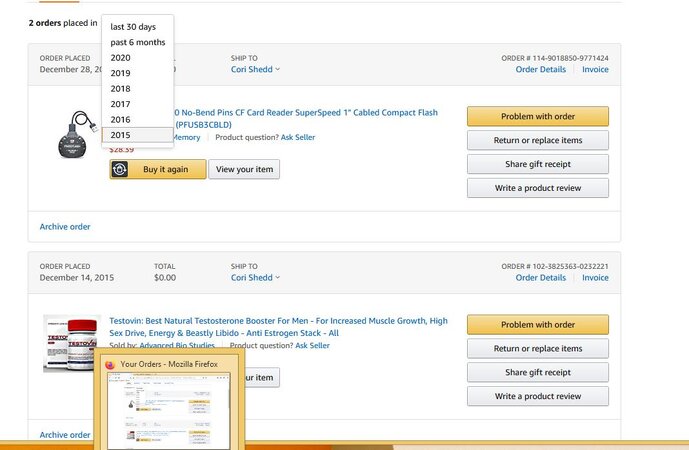Open Invoice for order 102-3825363-0232221
This screenshot has width=689, height=450.
pyautogui.click(x=595, y=278)
